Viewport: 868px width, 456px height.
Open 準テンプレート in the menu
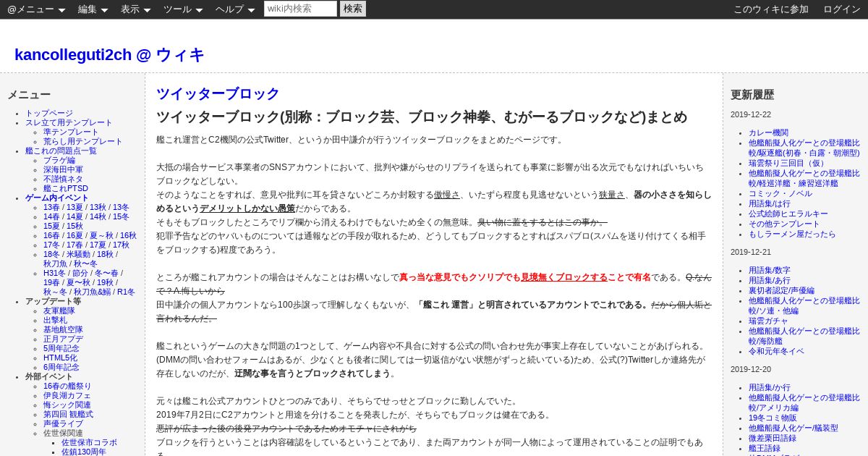click(x=71, y=132)
